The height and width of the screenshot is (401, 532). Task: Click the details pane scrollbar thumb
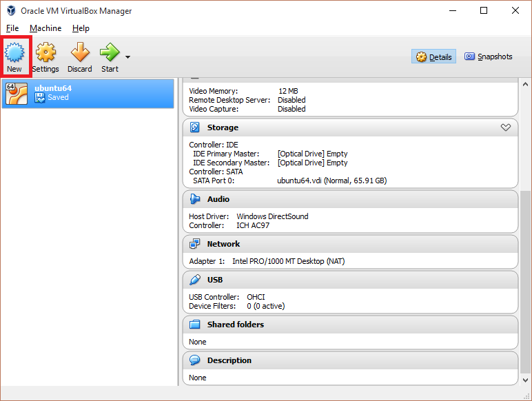(525, 281)
